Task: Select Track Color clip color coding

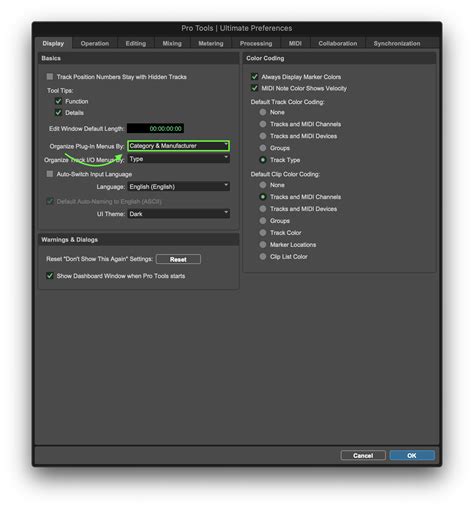Action: coord(263,233)
